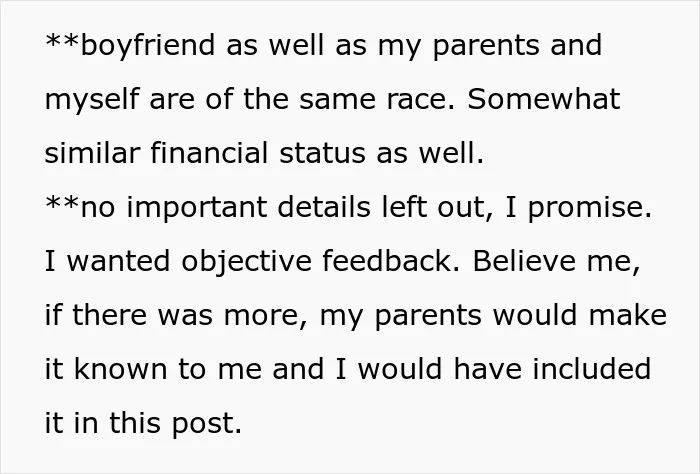Click the word "post" in last line

(x=203, y=424)
